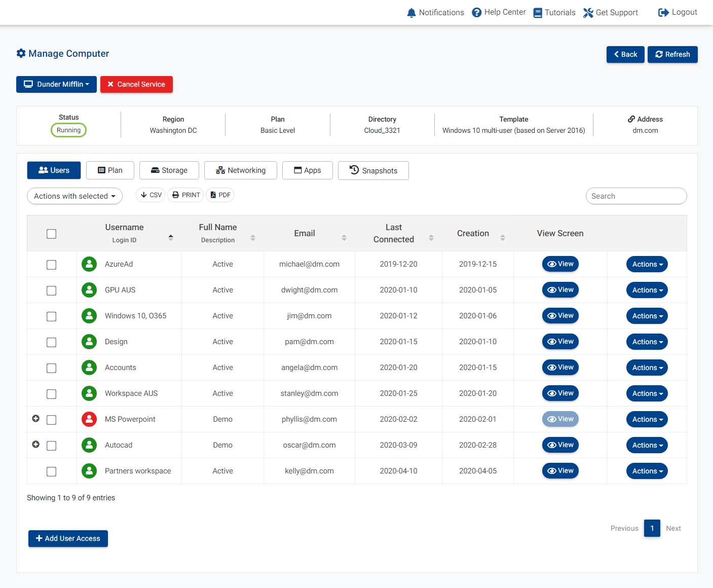Tick the checkbox next to Partners workspace

51,471
